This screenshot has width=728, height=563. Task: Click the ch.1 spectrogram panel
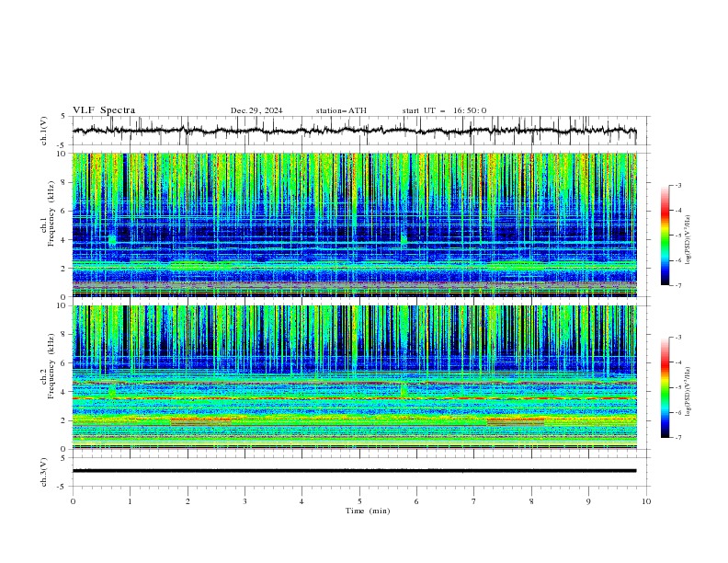tap(355, 224)
